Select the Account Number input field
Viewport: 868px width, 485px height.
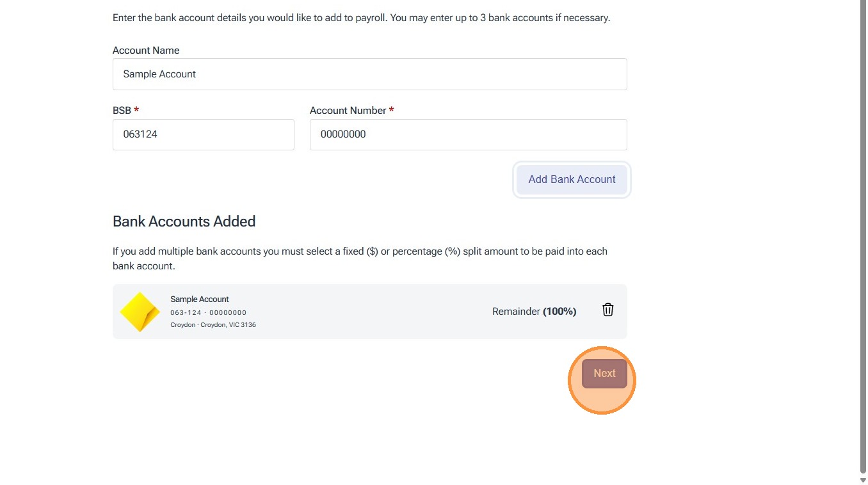pos(468,134)
